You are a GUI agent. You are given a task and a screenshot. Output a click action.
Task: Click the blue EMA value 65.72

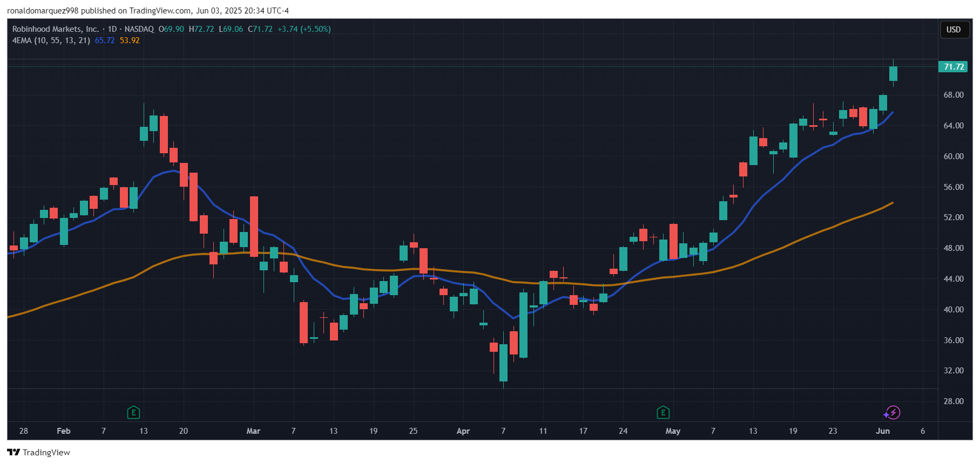[105, 40]
